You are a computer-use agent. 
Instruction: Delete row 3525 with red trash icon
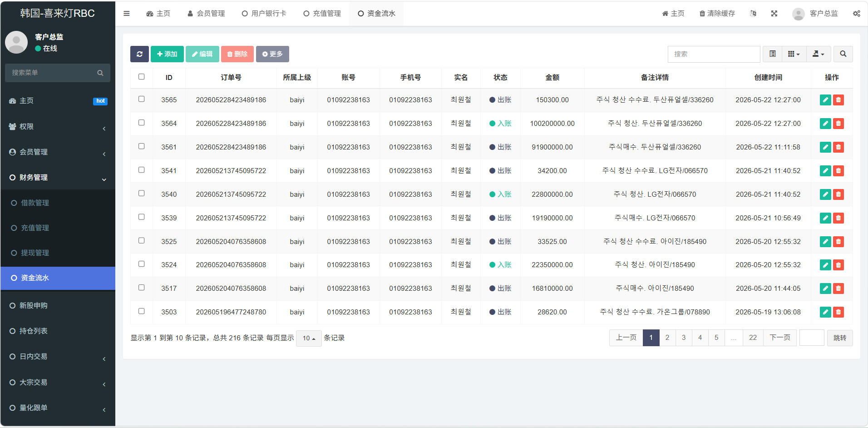[838, 242]
